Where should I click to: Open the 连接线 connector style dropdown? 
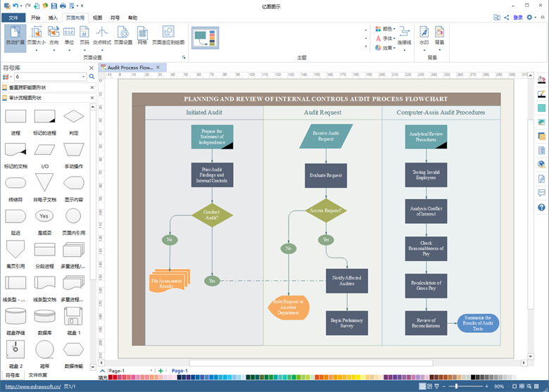click(404, 38)
